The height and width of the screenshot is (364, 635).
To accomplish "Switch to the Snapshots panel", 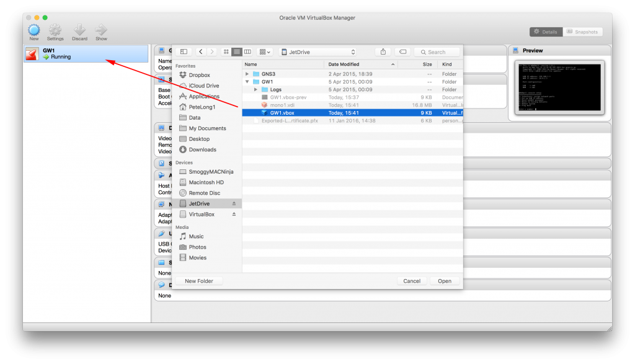I will pos(583,32).
